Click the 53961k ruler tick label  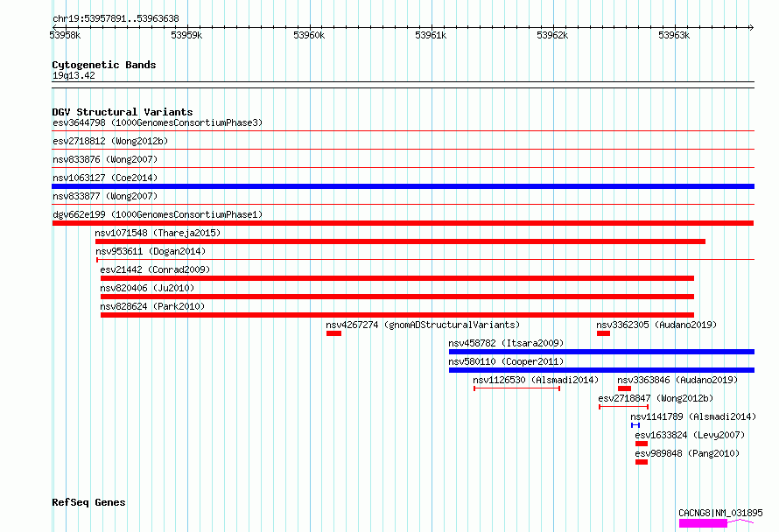pos(431,35)
